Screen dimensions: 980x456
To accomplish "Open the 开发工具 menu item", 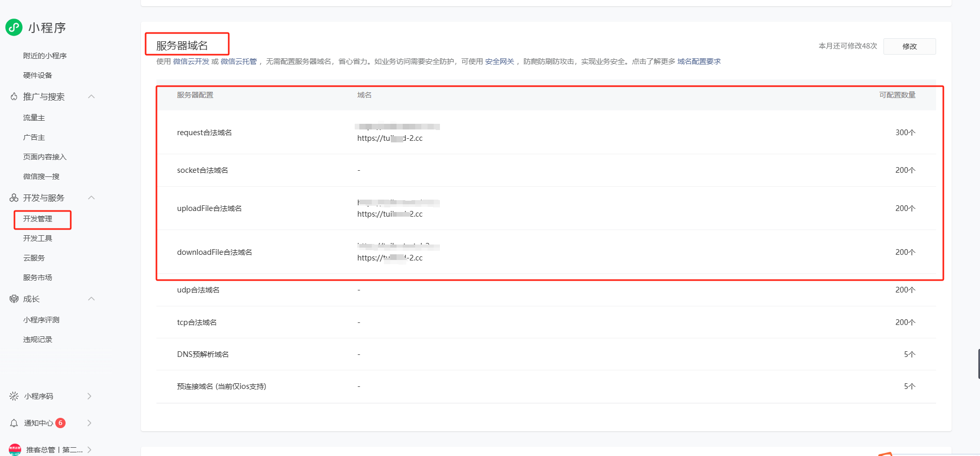I will point(38,238).
